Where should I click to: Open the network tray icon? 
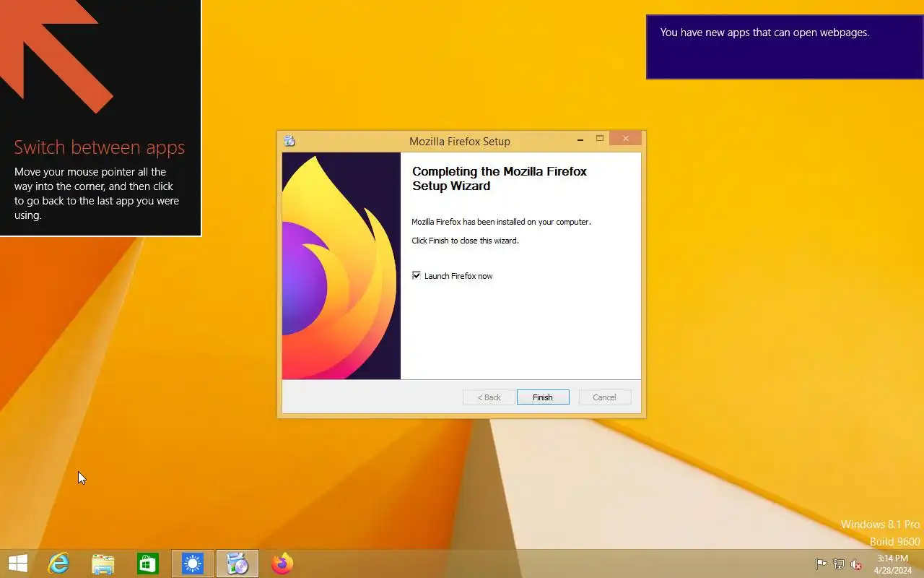[x=838, y=564]
